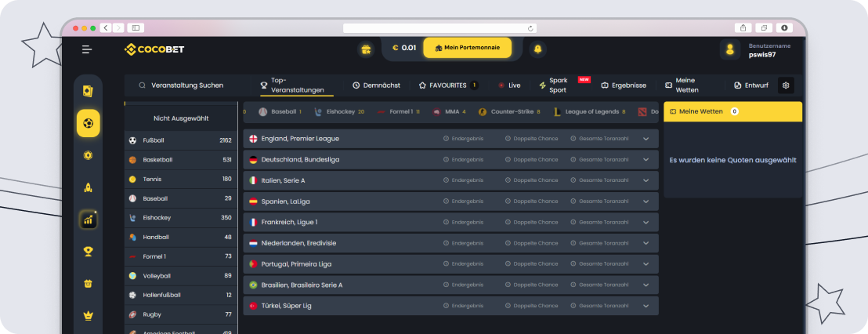Open the crown VIP sidebar icon
868x334 pixels.
pos(88,316)
